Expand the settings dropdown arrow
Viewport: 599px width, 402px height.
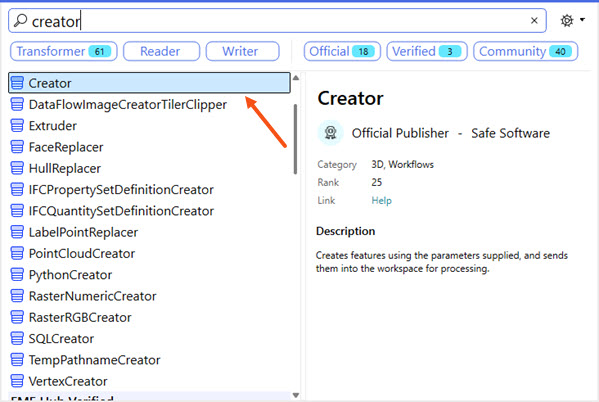tap(582, 19)
